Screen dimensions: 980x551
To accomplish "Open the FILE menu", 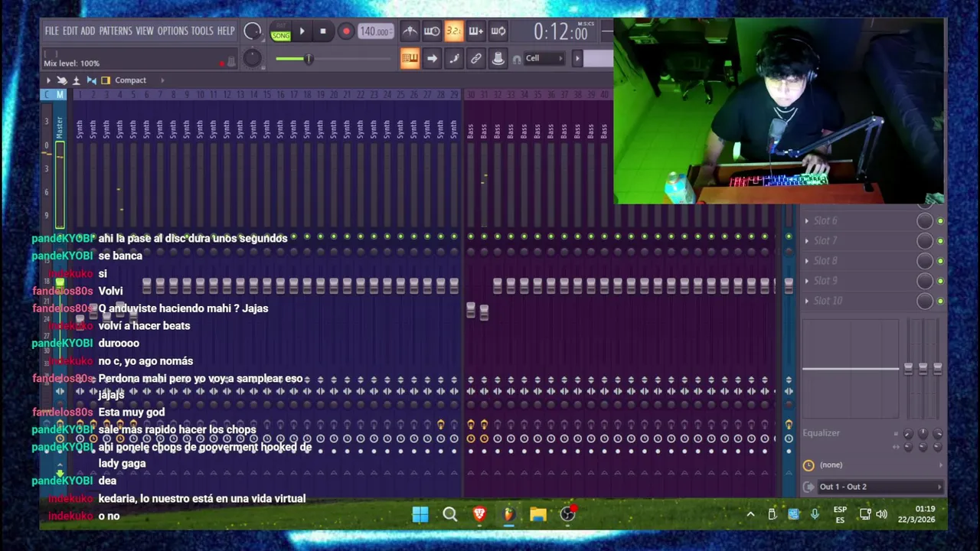I will 51,31.
